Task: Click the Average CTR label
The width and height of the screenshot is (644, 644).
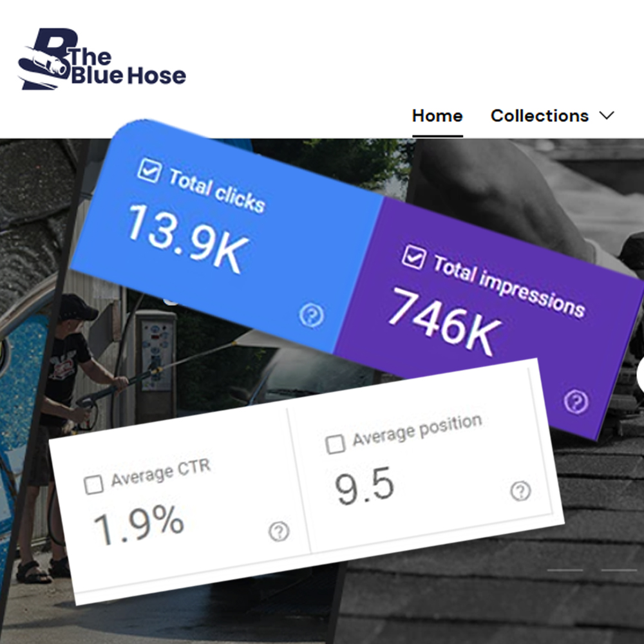Action: (161, 473)
